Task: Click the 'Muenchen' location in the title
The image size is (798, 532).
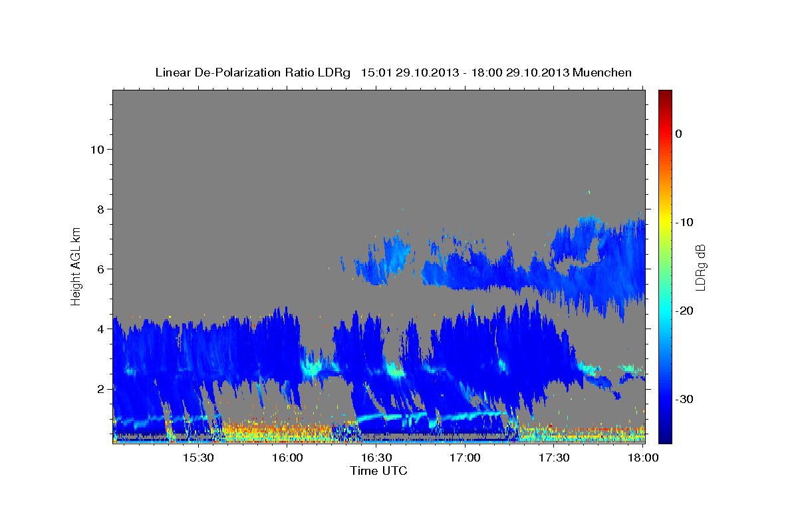Action: coord(602,72)
